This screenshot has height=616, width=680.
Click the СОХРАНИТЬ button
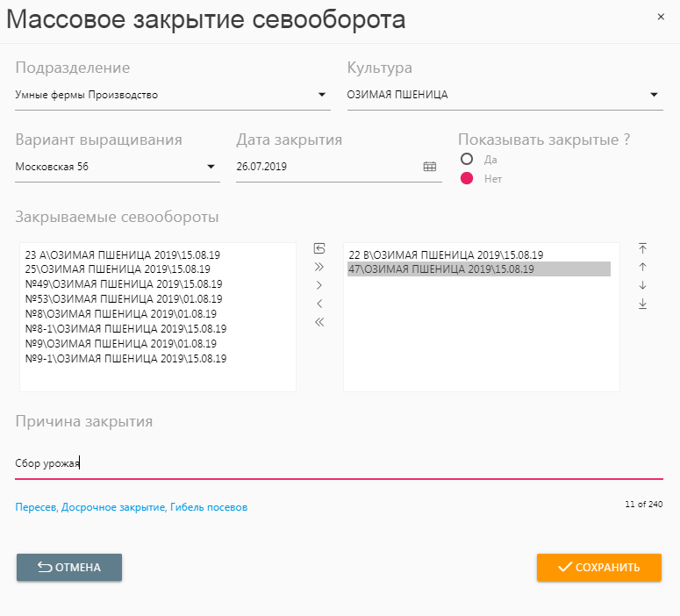[599, 567]
